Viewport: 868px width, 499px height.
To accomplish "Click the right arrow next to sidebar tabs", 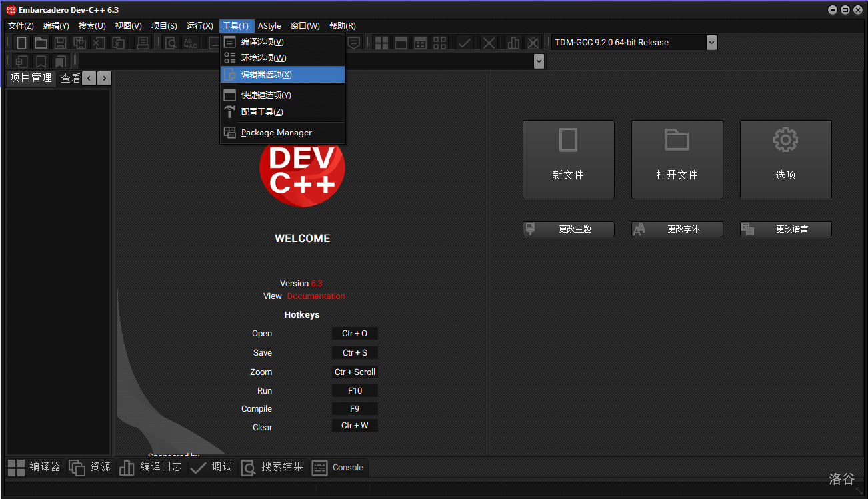I will tap(104, 78).
